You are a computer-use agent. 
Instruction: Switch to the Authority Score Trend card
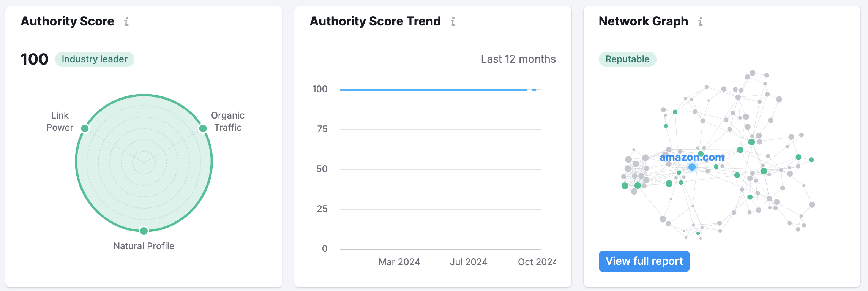(375, 22)
